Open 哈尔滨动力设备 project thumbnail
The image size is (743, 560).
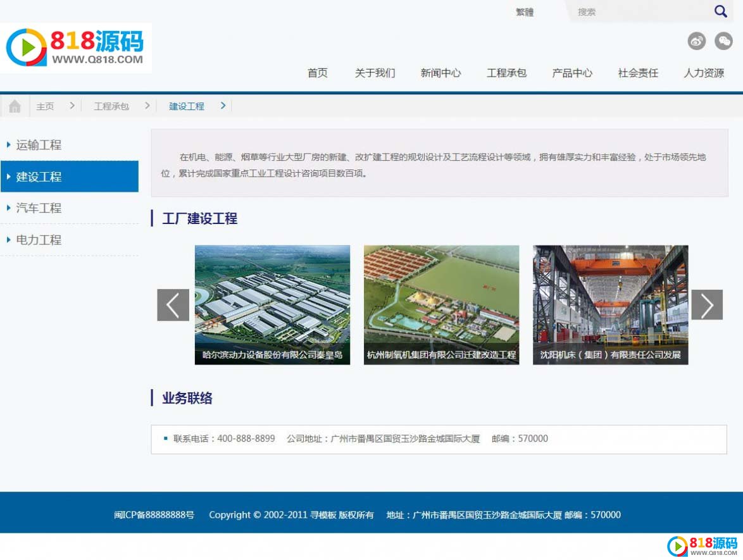[273, 304]
